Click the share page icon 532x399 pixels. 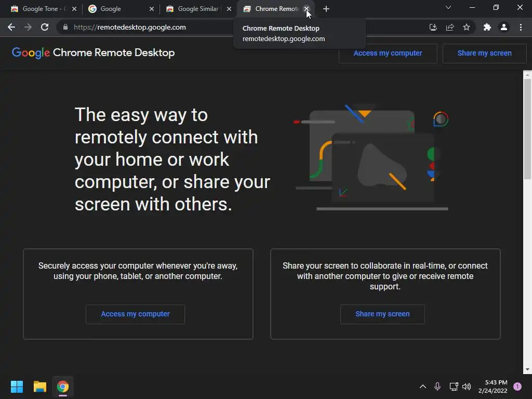(x=450, y=27)
